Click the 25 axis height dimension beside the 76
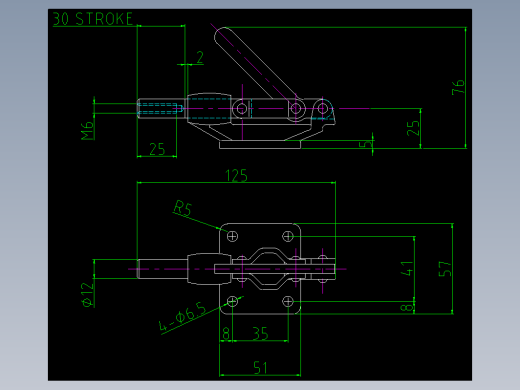This screenshot has height=390, width=520. click(413, 128)
